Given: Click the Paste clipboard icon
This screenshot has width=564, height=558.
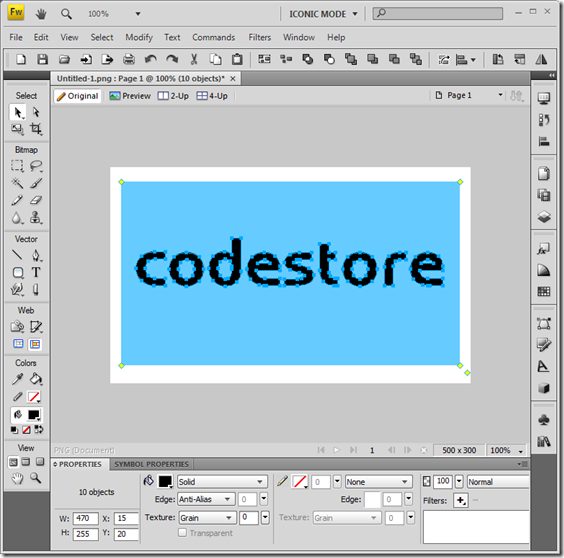Looking at the screenshot, I should pos(237,59).
